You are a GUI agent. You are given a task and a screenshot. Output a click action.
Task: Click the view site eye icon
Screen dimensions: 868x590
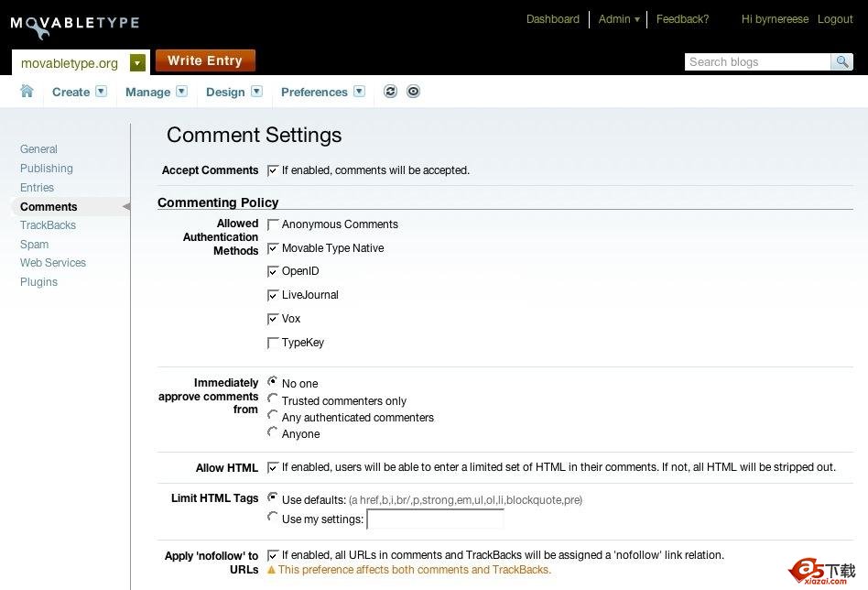point(414,92)
